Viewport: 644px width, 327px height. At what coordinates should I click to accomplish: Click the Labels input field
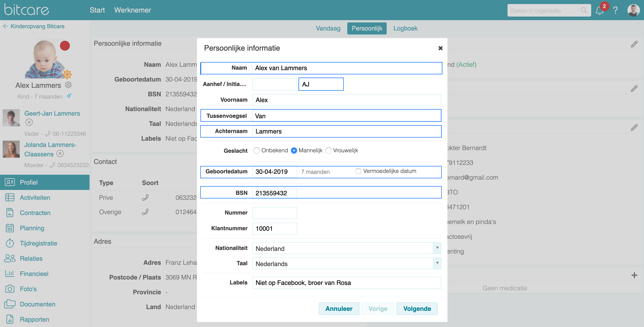[346, 282]
